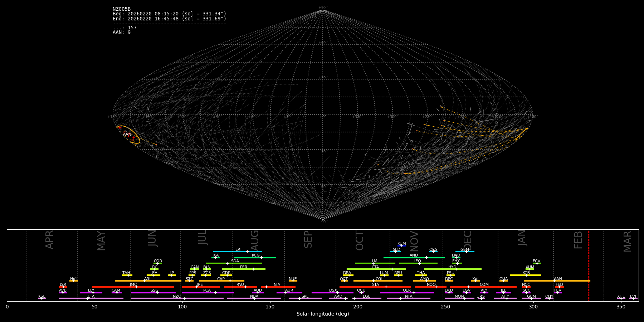Click the +150 longitude grid label
The width and height of the screenshot is (644, 322).
pyautogui.click(x=147, y=117)
